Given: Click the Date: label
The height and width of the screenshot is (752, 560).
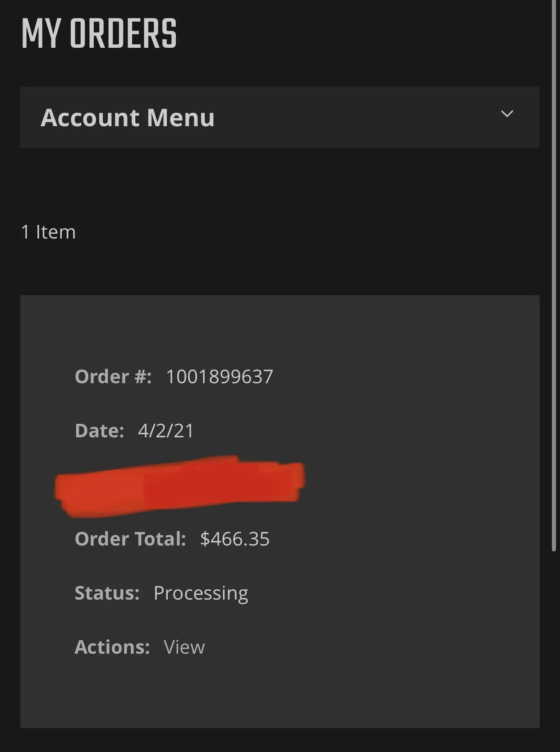Looking at the screenshot, I should (x=99, y=431).
